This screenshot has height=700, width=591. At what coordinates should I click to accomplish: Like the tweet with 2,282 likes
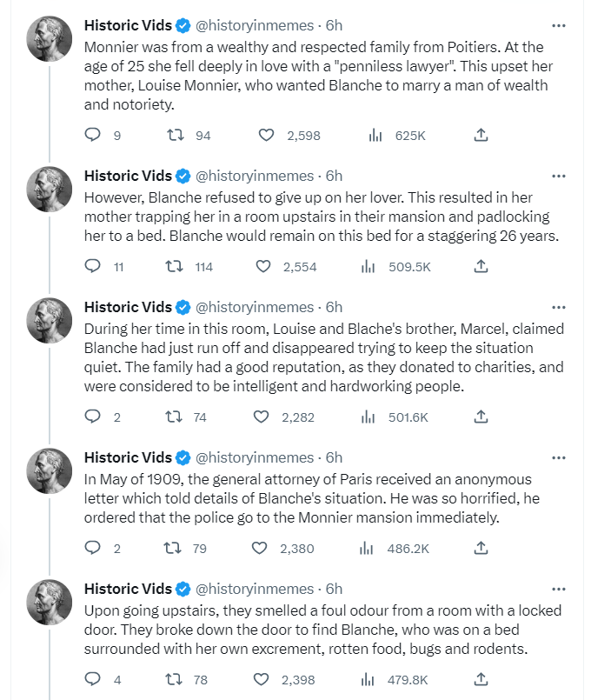click(x=262, y=417)
